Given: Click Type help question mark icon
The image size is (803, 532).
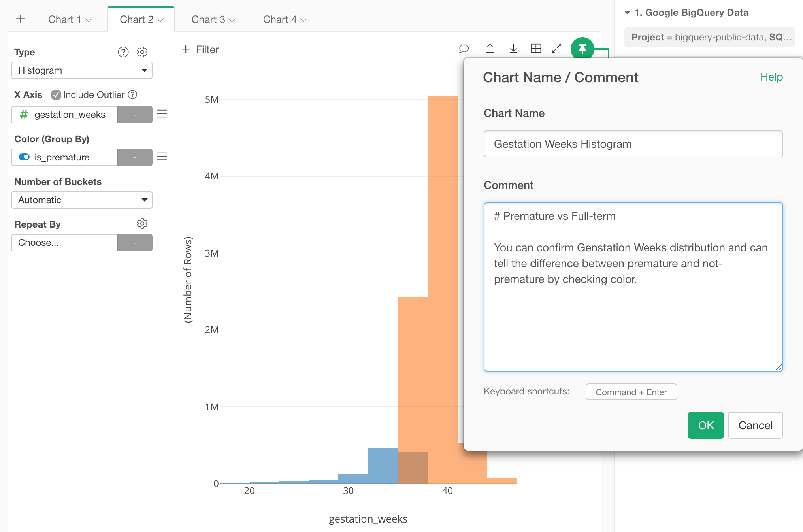Looking at the screenshot, I should (x=123, y=52).
